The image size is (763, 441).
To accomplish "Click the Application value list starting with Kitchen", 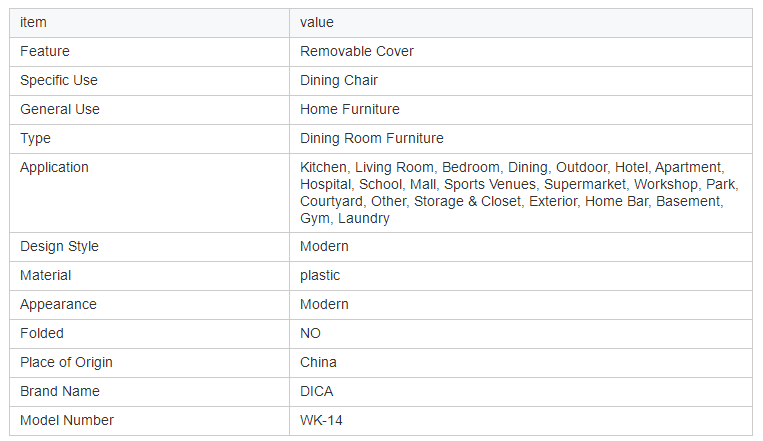I will pos(519,193).
